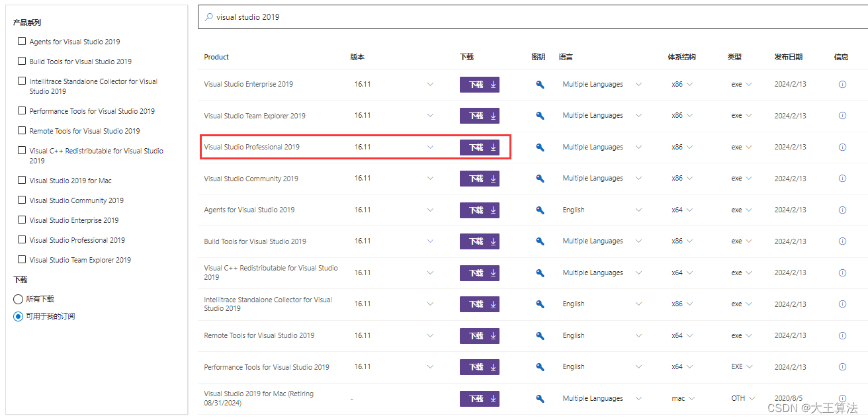Check Intellitrace Standalone Collector filter
This screenshot has height=420, width=868.
(x=22, y=81)
